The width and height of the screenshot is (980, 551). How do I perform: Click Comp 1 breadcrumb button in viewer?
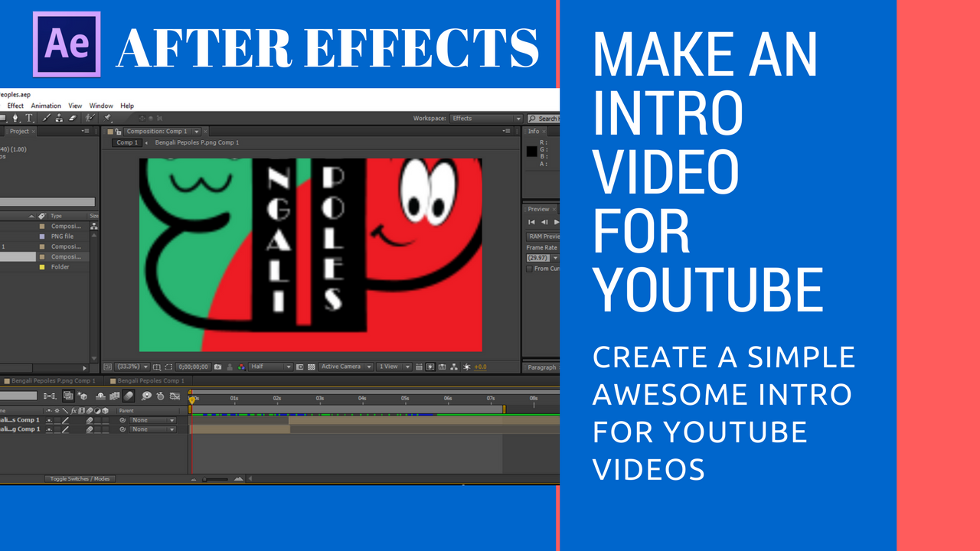click(127, 142)
